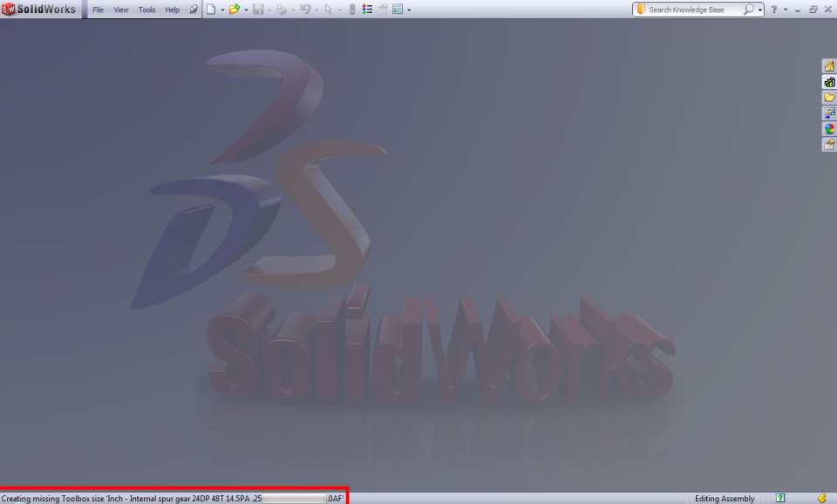Click the green question mark in status bar
The height and width of the screenshot is (504, 837).
pyautogui.click(x=780, y=498)
